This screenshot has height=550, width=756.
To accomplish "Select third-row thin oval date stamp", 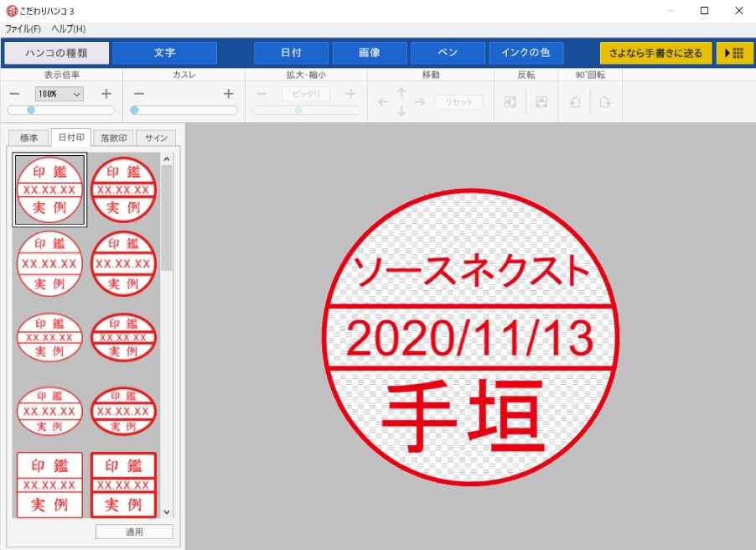I will pos(49,337).
